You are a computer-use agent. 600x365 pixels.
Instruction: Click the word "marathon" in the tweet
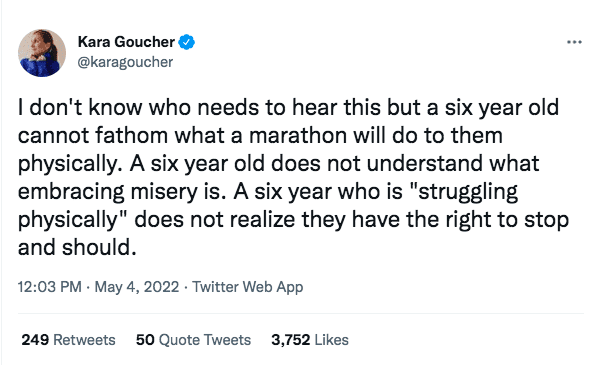tap(298, 135)
